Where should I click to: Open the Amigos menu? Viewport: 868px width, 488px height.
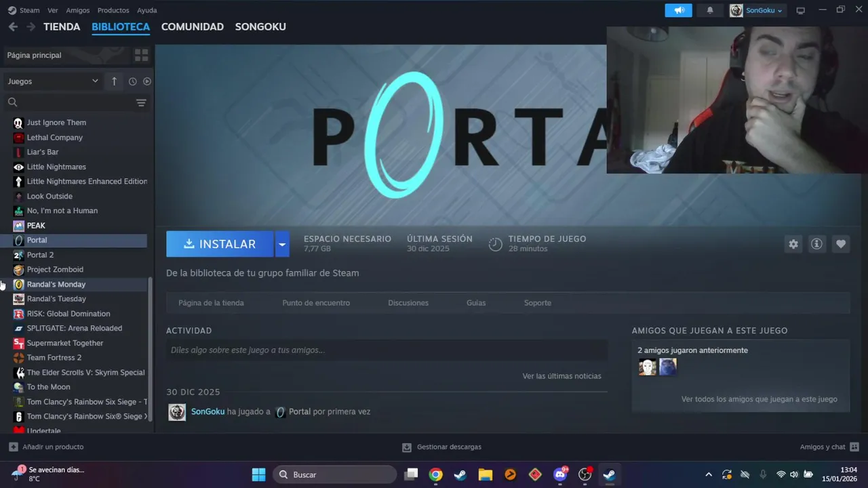pyautogui.click(x=78, y=10)
